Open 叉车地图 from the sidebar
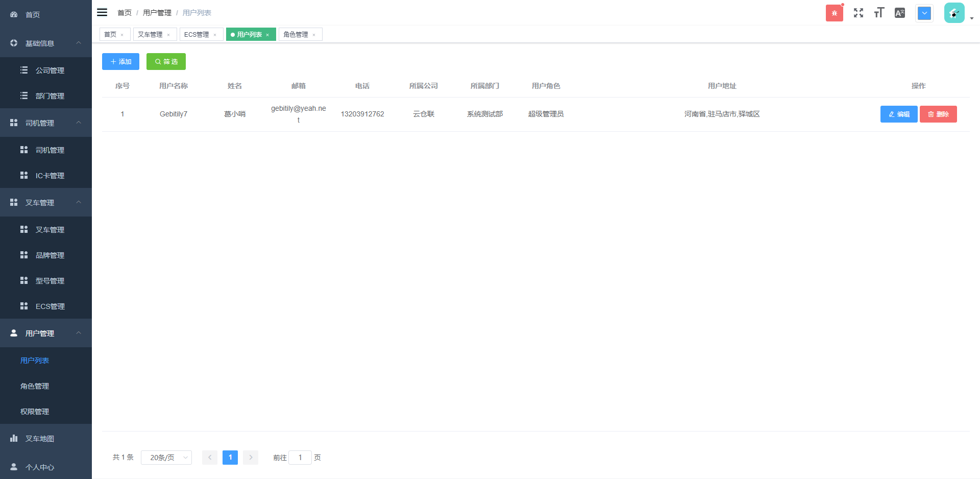Viewport: 980px width, 479px height. point(40,439)
